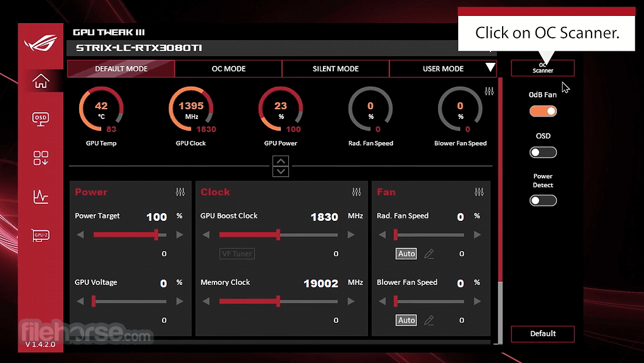Viewport: 644px width, 363px height.
Task: Open the Home page sidebar icon
Action: tap(41, 81)
